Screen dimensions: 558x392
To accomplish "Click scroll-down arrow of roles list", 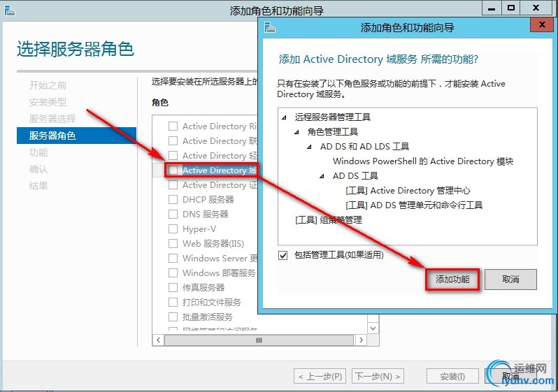I will tap(373, 328).
